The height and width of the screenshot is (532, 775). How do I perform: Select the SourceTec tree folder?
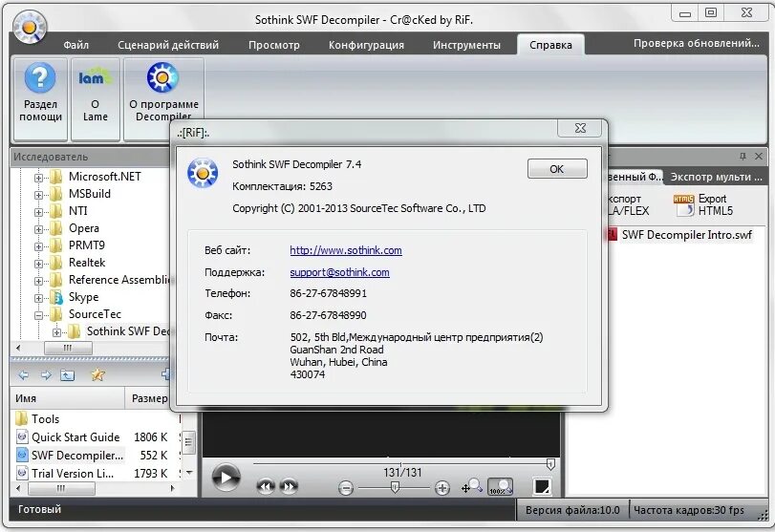[x=95, y=314]
